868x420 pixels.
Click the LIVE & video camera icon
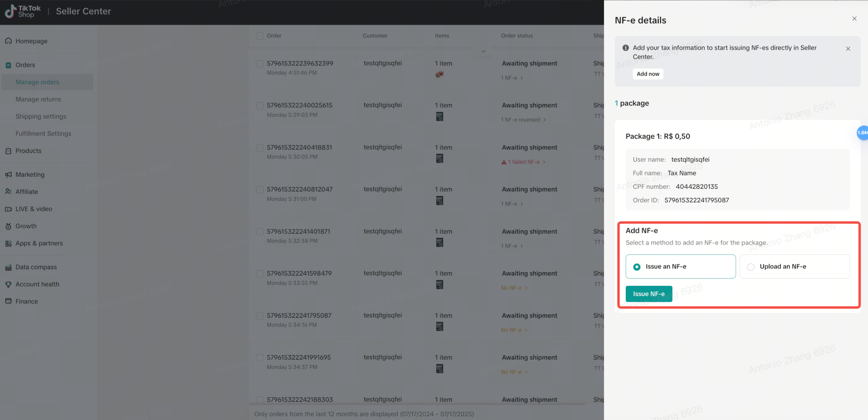pyautogui.click(x=8, y=209)
